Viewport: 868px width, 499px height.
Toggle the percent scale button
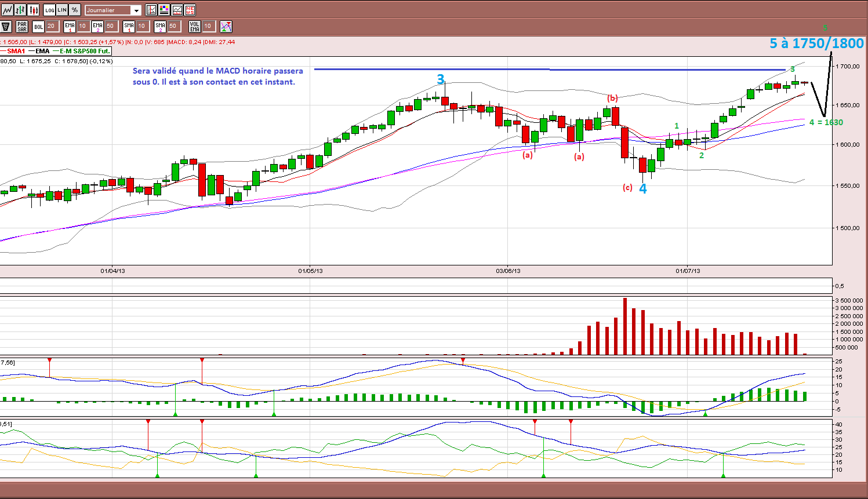click(75, 10)
